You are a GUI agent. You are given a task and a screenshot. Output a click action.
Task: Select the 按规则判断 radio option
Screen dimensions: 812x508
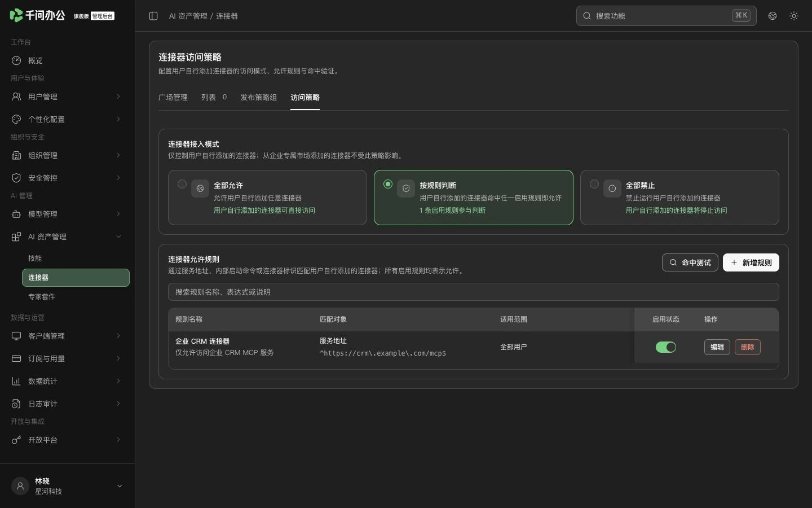388,184
